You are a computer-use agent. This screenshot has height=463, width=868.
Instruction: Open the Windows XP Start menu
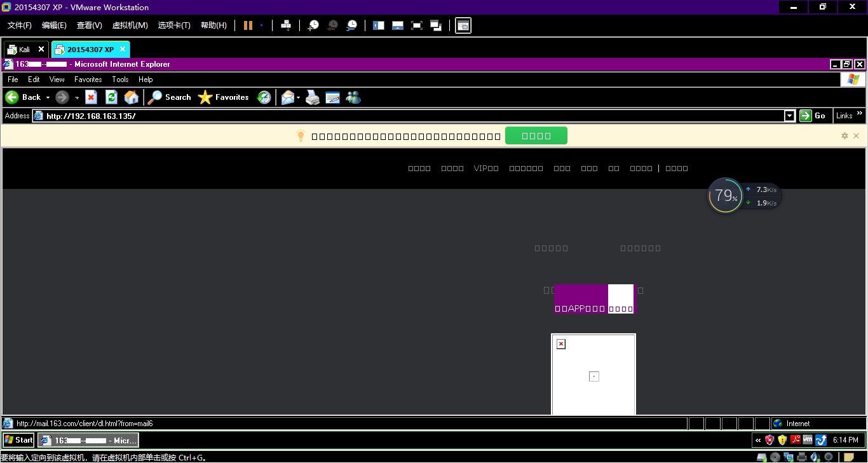click(18, 439)
